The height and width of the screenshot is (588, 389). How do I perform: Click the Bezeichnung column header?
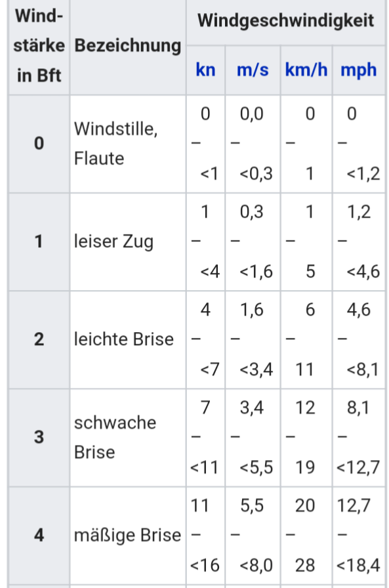(x=128, y=46)
